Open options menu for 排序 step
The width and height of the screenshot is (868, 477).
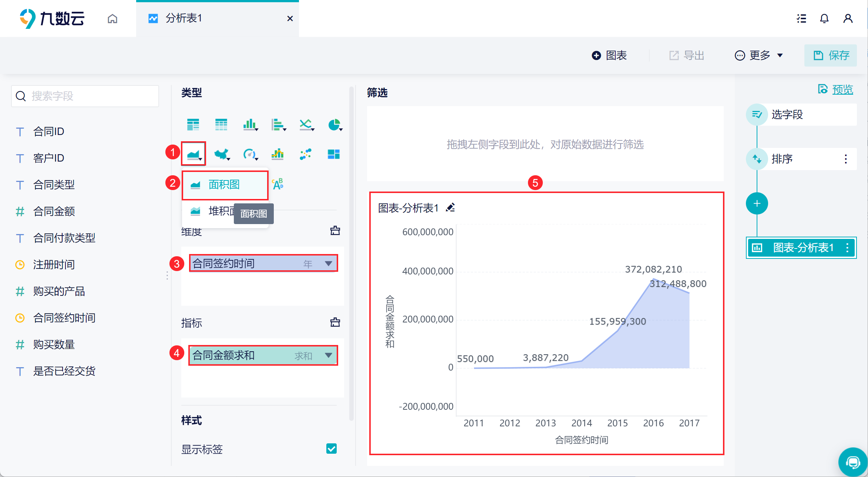[x=845, y=159]
